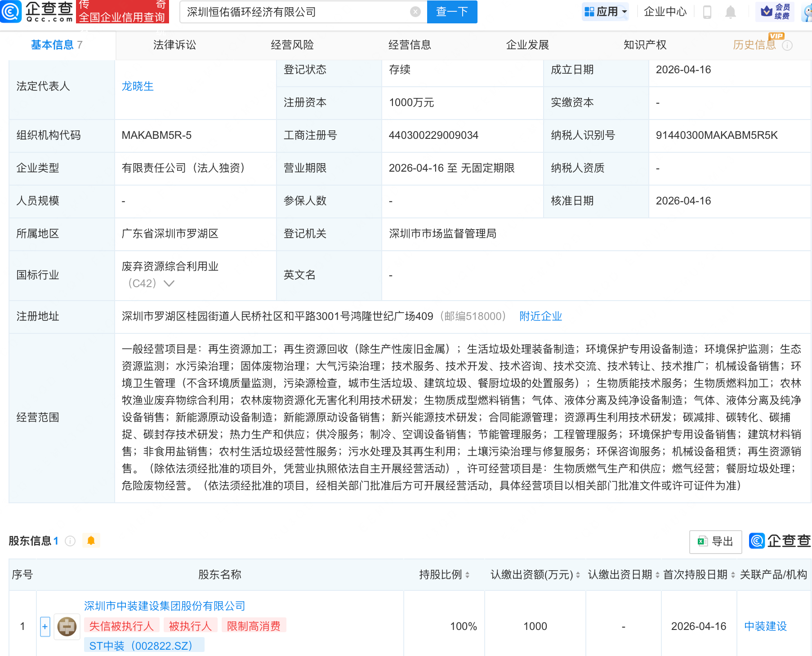Expand the C42 industry classification chevron
Image resolution: width=812 pixels, height=656 pixels.
pos(169,284)
